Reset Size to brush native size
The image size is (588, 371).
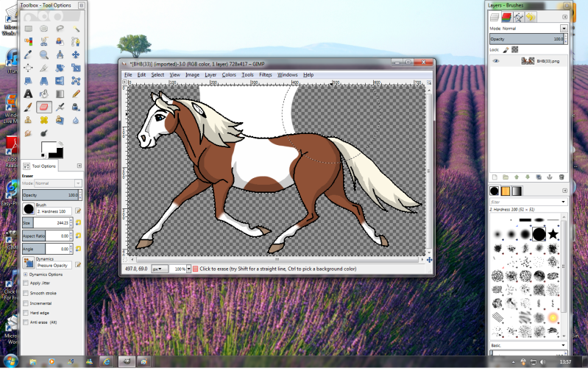click(x=78, y=222)
